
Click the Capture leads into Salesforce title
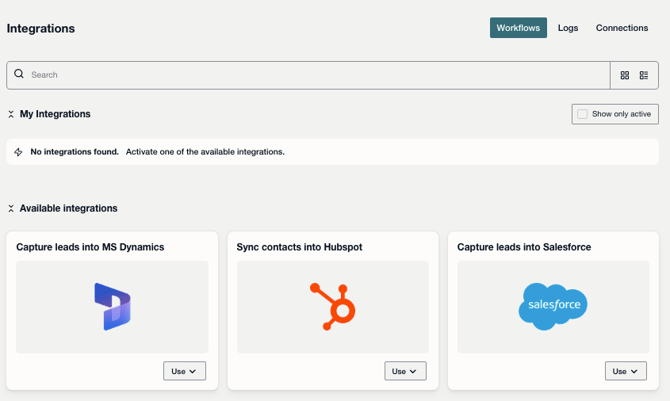click(x=524, y=247)
